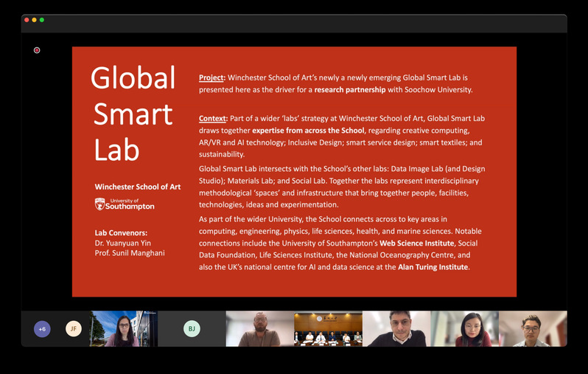This screenshot has width=588, height=374.
Task: Click the green full-screen window button
Action: [x=42, y=20]
